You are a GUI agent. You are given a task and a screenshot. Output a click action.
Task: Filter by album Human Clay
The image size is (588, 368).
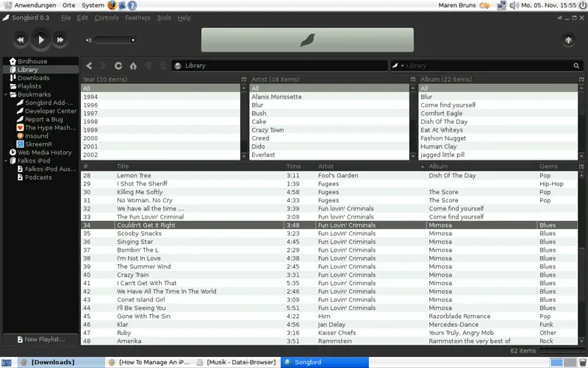click(x=498, y=146)
